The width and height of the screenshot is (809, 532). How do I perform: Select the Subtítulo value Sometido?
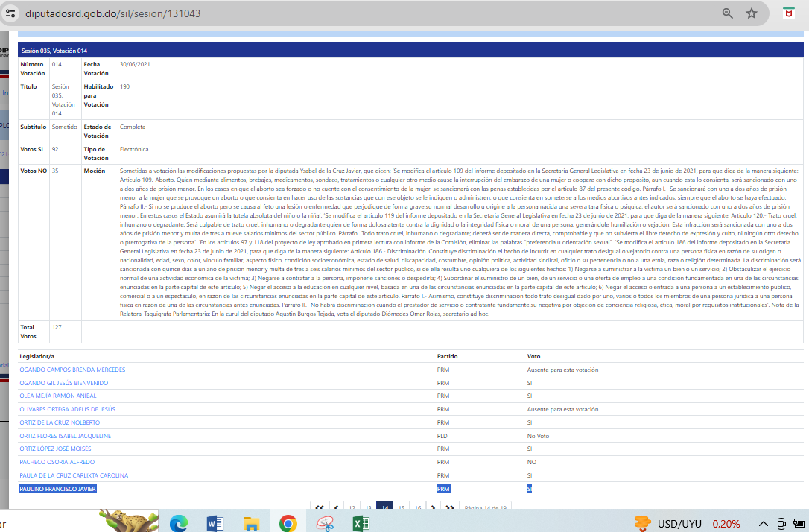65,127
